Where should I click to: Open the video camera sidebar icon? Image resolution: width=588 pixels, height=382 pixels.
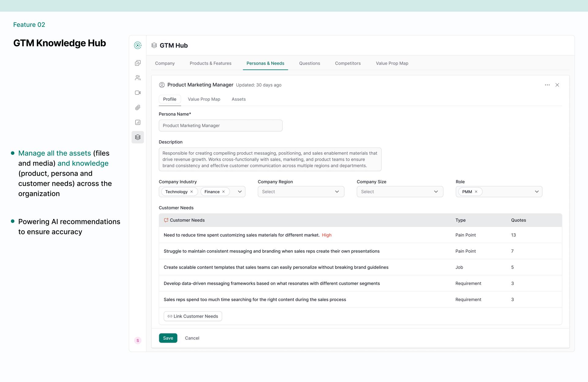[138, 93]
